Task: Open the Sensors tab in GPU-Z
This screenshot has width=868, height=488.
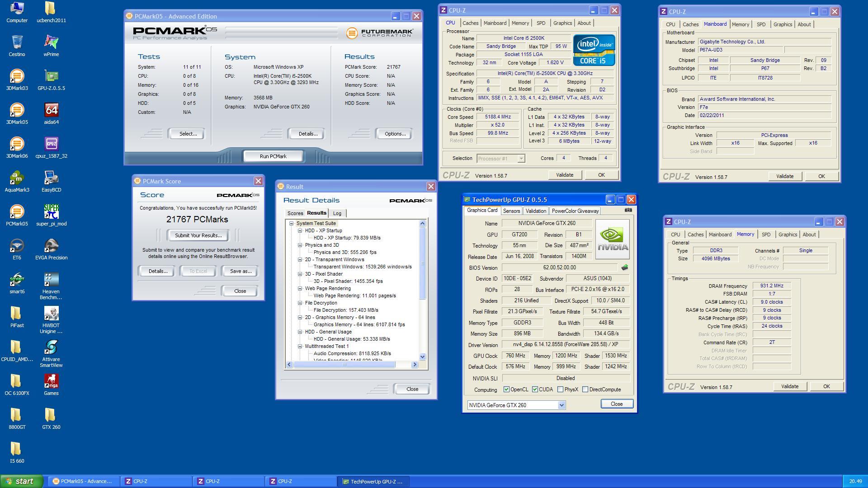Action: pos(511,211)
